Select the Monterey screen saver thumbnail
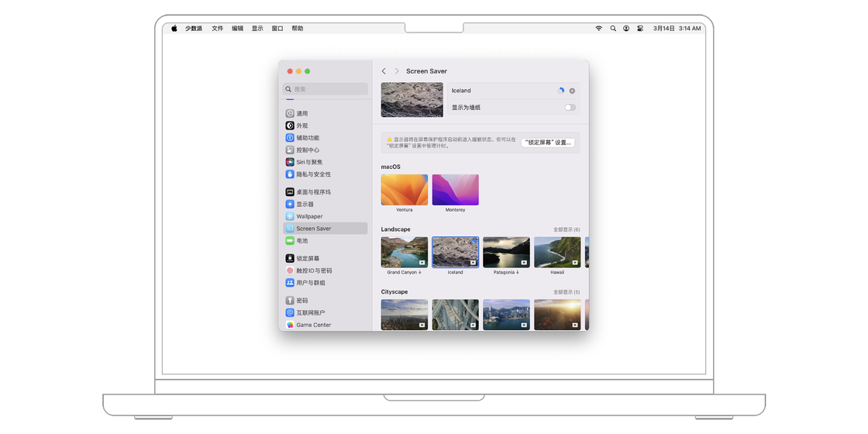Viewport: 868px width, 434px height. coord(455,190)
